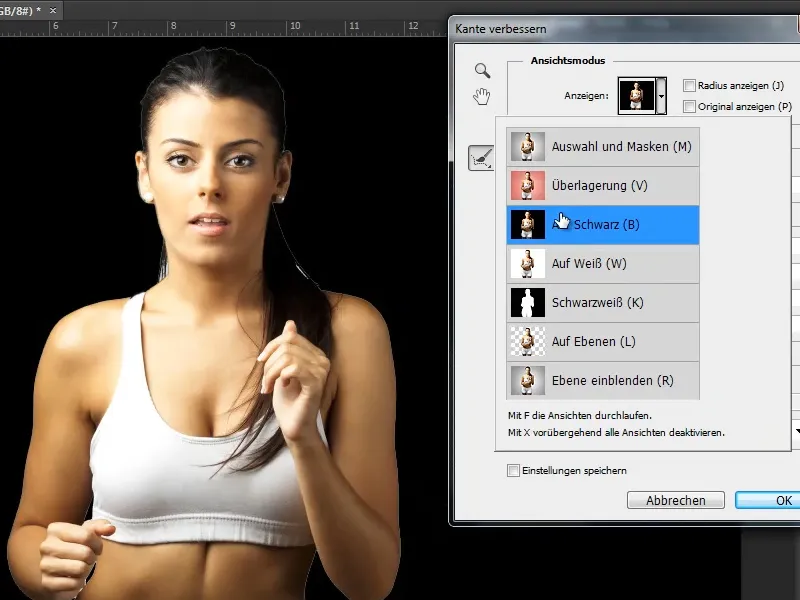Tick Einstellungen speichern checkbox
The width and height of the screenshot is (800, 600).
tap(513, 470)
